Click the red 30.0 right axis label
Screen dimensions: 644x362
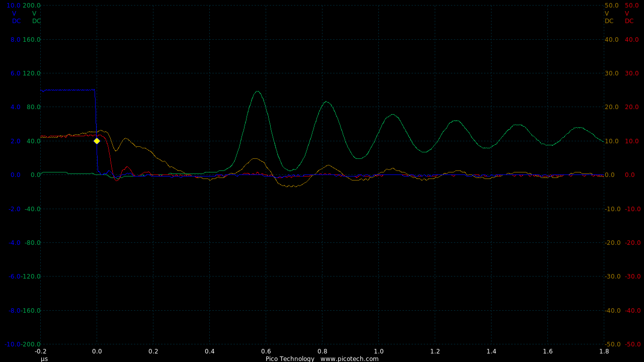tap(631, 73)
